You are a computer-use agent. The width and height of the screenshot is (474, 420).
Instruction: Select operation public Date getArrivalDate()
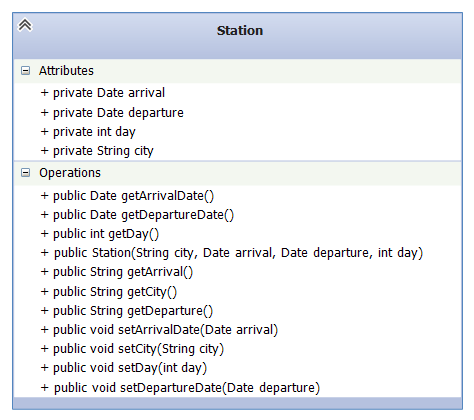pos(127,196)
